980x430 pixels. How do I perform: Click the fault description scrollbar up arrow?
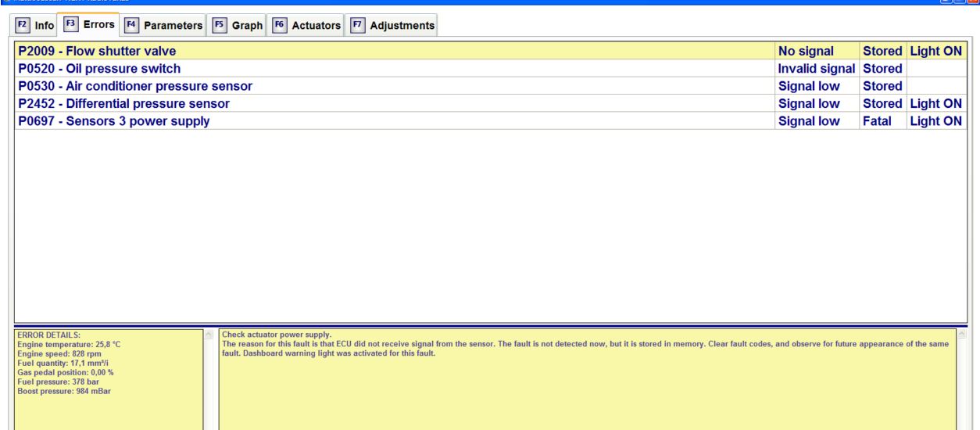[x=960, y=335]
